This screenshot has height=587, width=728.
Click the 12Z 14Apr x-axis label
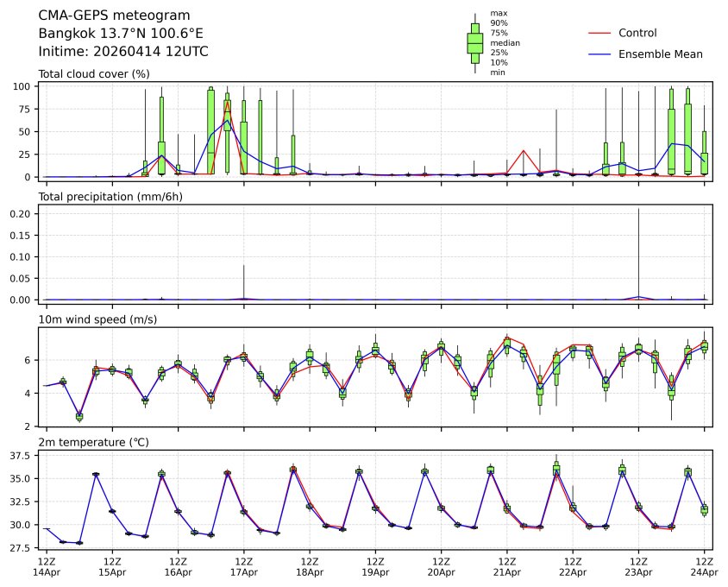coord(47,566)
